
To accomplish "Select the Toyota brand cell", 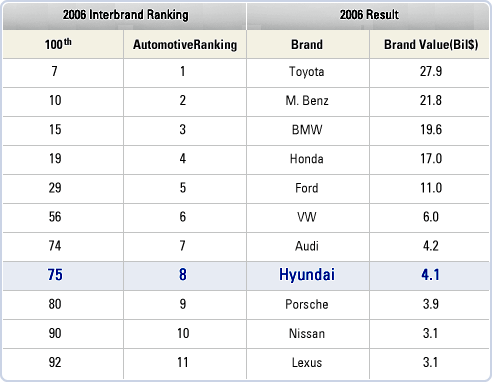I will click(x=306, y=72).
